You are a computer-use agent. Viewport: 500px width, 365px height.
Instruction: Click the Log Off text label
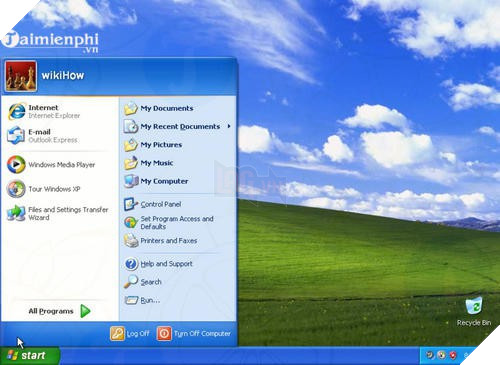click(x=138, y=333)
